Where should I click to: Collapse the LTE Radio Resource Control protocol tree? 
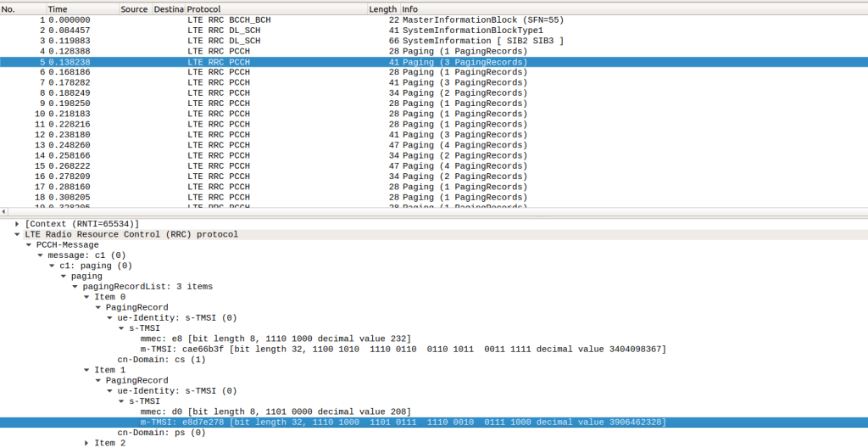(x=18, y=234)
